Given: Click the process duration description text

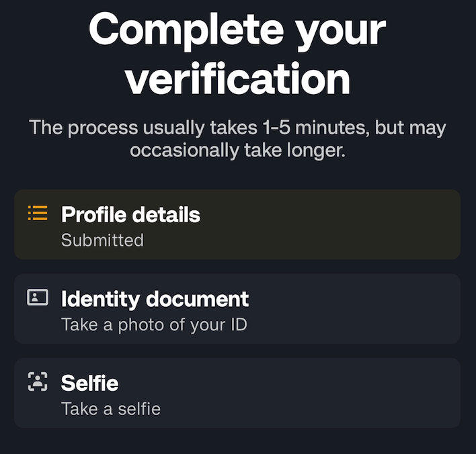Looking at the screenshot, I should point(237,139).
